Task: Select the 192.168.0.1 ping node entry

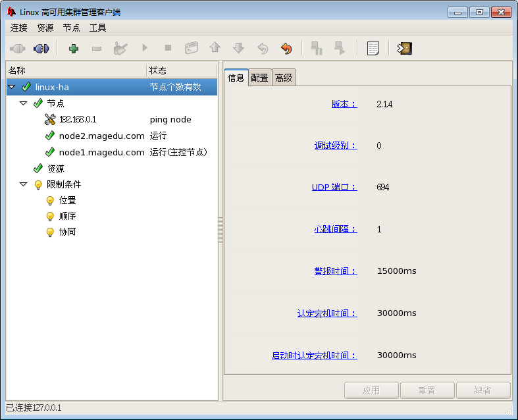Action: 78,119
